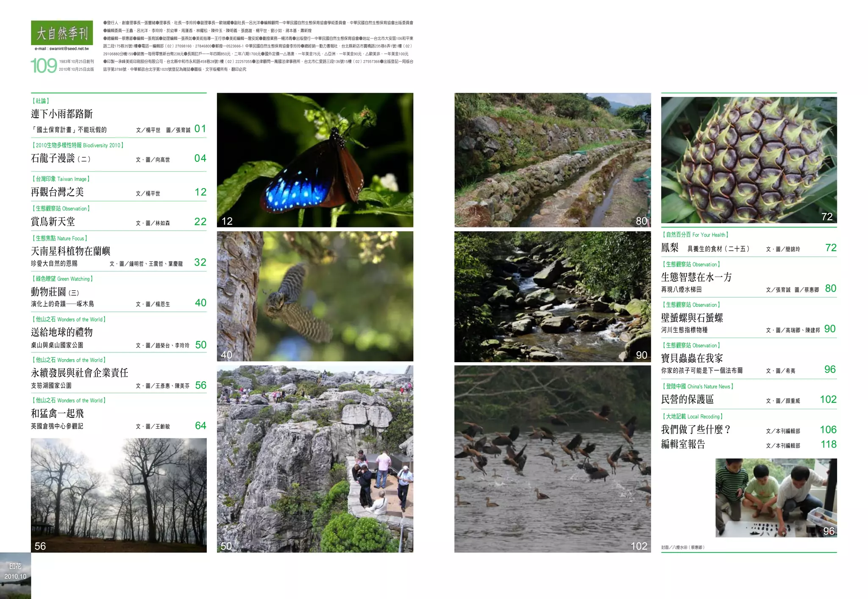This screenshot has height=599, width=868.
Task: Click the article title 賞鳥新天堂
Action: pyautogui.click(x=53, y=222)
